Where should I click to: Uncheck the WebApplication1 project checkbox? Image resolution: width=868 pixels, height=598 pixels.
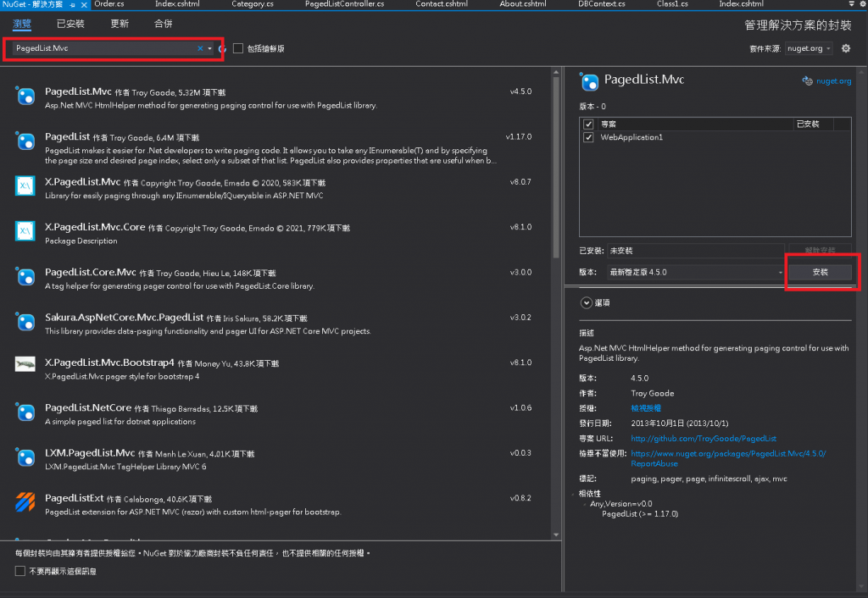(x=588, y=137)
